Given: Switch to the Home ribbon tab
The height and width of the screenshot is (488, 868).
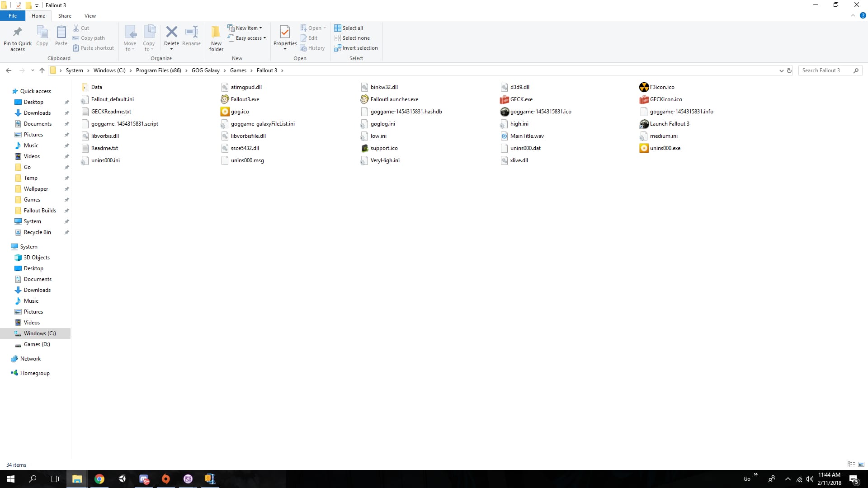Looking at the screenshot, I should coord(38,16).
